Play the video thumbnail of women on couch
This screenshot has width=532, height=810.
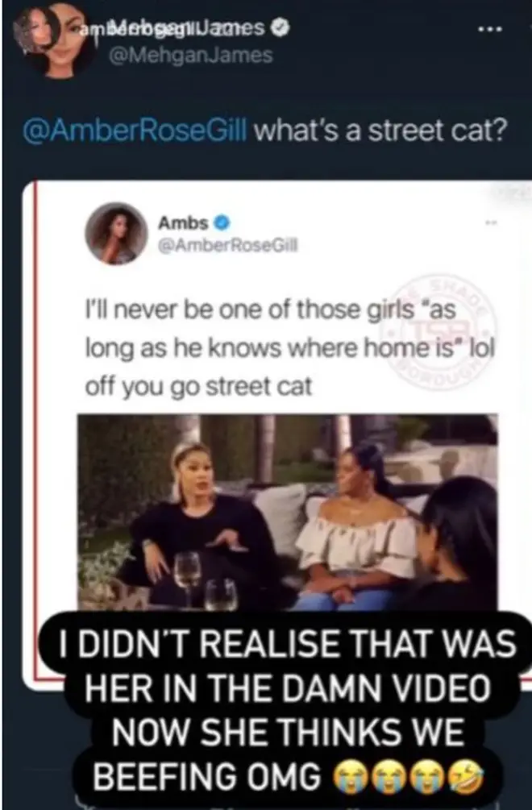[x=288, y=512]
